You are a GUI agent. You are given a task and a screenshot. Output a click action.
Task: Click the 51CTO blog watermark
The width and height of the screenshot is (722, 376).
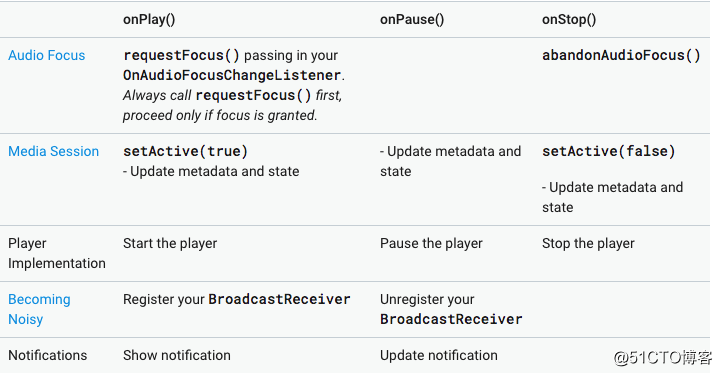663,358
